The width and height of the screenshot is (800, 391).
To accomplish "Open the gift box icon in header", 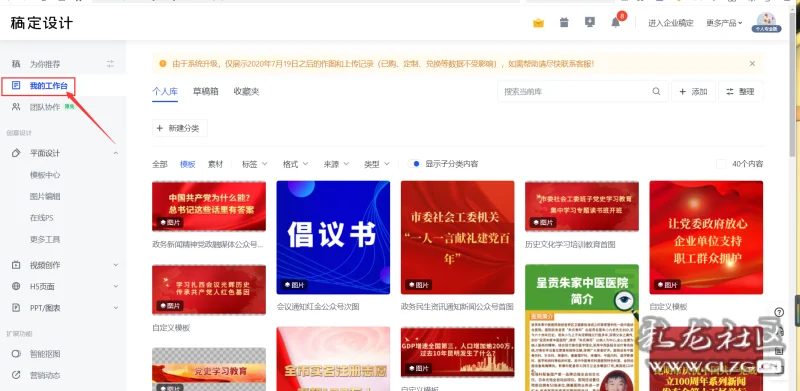I will tap(564, 22).
